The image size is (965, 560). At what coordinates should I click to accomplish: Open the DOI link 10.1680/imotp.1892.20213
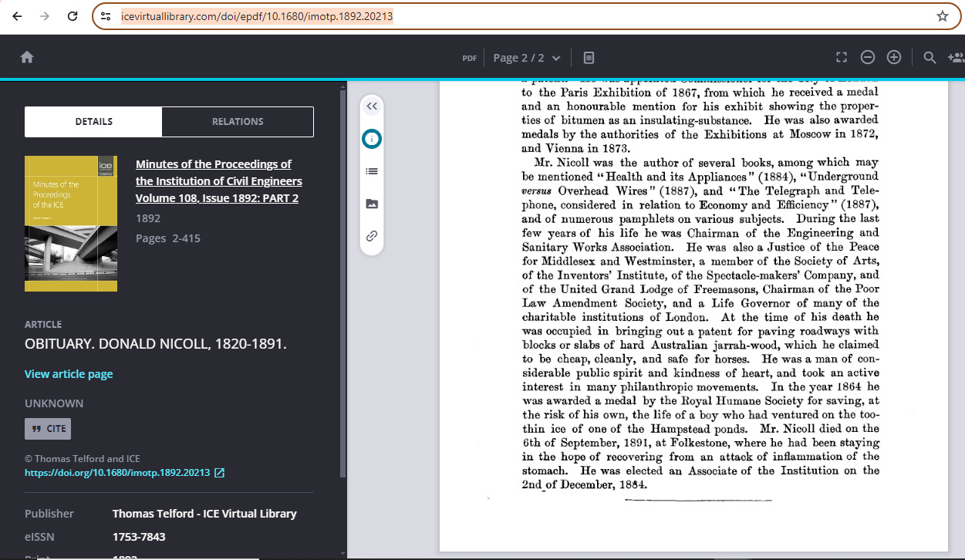tap(117, 473)
